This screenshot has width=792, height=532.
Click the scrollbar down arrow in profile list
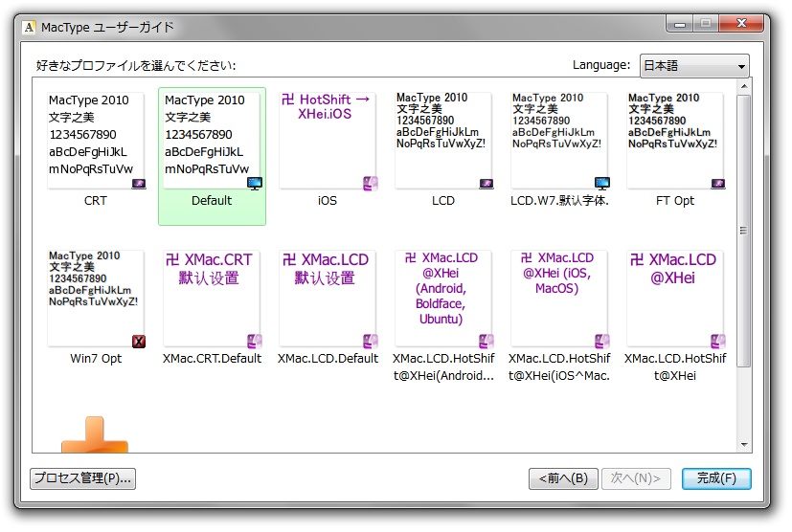click(x=744, y=445)
